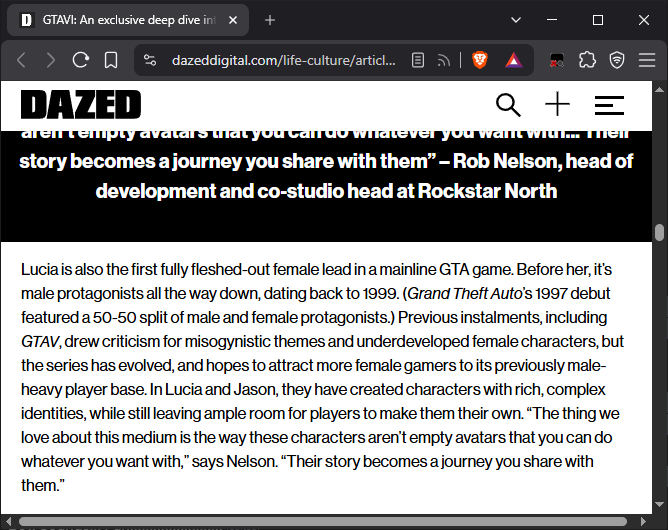Reload the current page
Image resolution: width=668 pixels, height=530 pixels.
(81, 60)
